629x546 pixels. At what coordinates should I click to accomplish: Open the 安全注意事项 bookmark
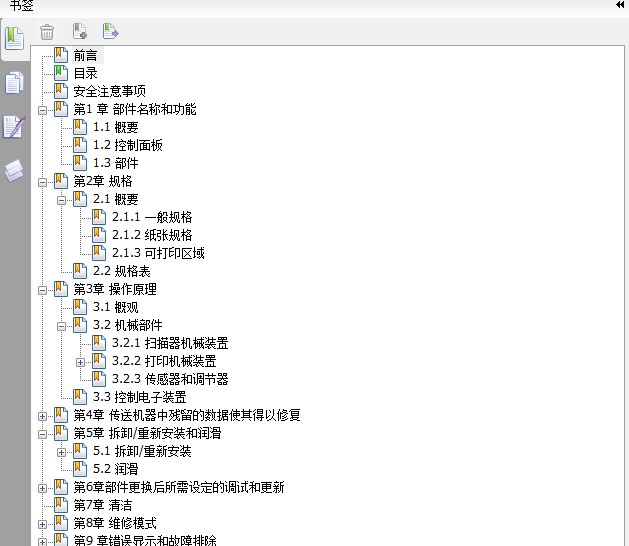coord(110,91)
